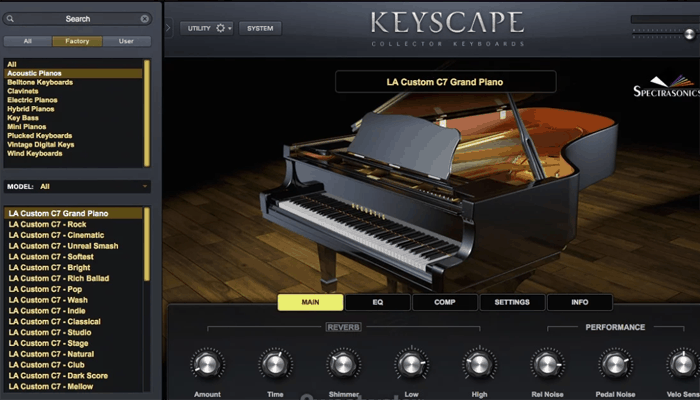
Task: Click into the Search input field
Action: pos(77,19)
